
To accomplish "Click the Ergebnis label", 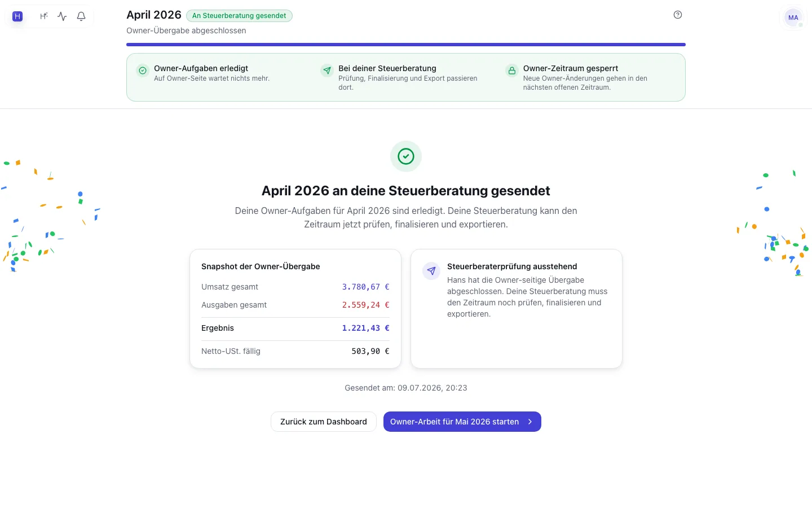I will pyautogui.click(x=218, y=328).
